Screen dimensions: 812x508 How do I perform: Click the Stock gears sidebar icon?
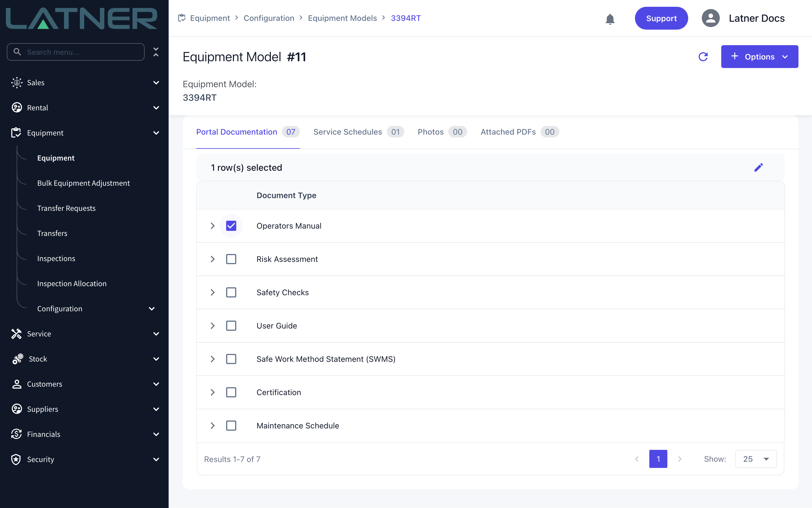tap(17, 359)
